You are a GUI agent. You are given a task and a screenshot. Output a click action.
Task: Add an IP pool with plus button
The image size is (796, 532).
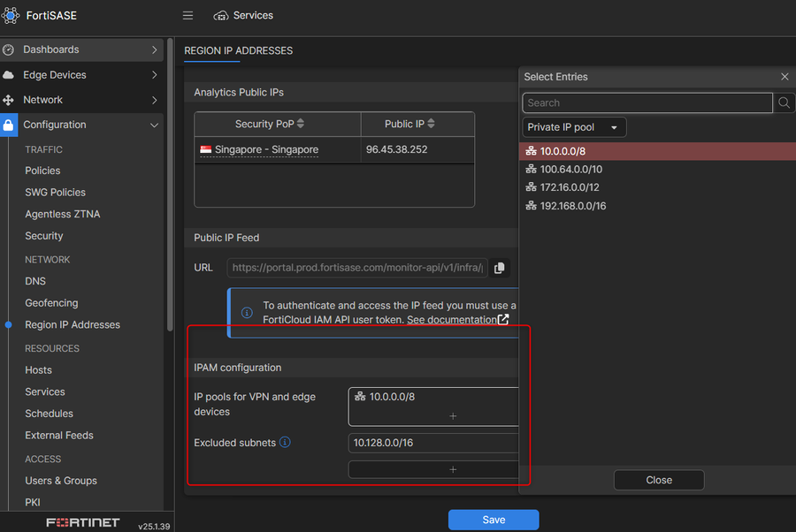(x=453, y=416)
